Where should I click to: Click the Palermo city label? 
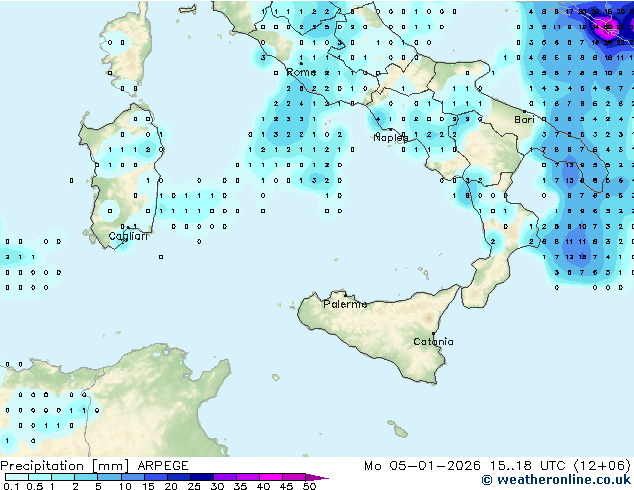pos(345,304)
